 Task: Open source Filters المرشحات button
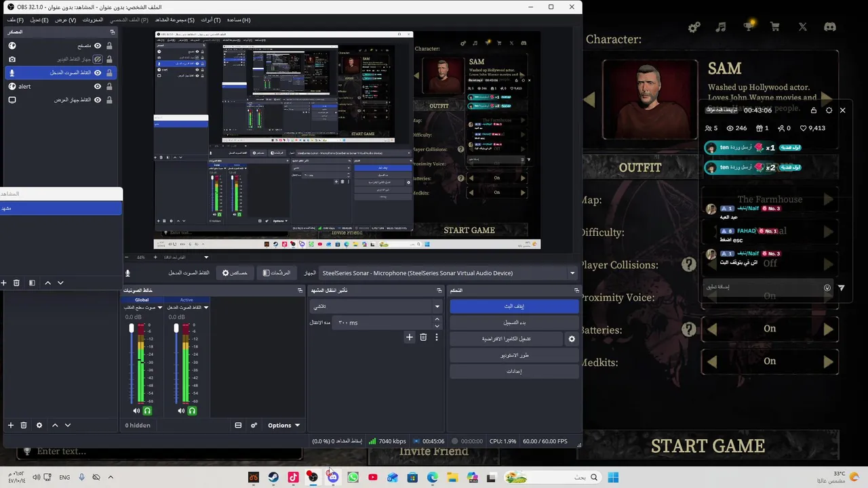[276, 273]
